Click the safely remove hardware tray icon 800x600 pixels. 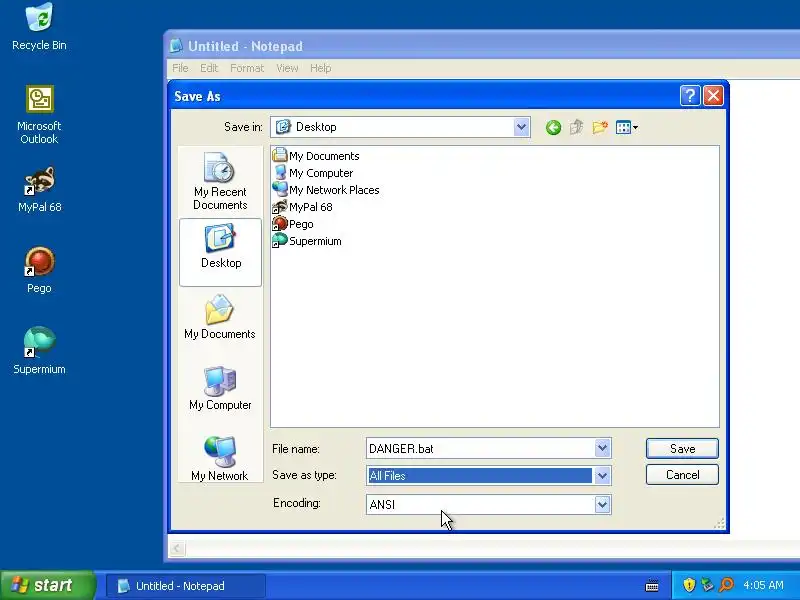click(x=708, y=585)
